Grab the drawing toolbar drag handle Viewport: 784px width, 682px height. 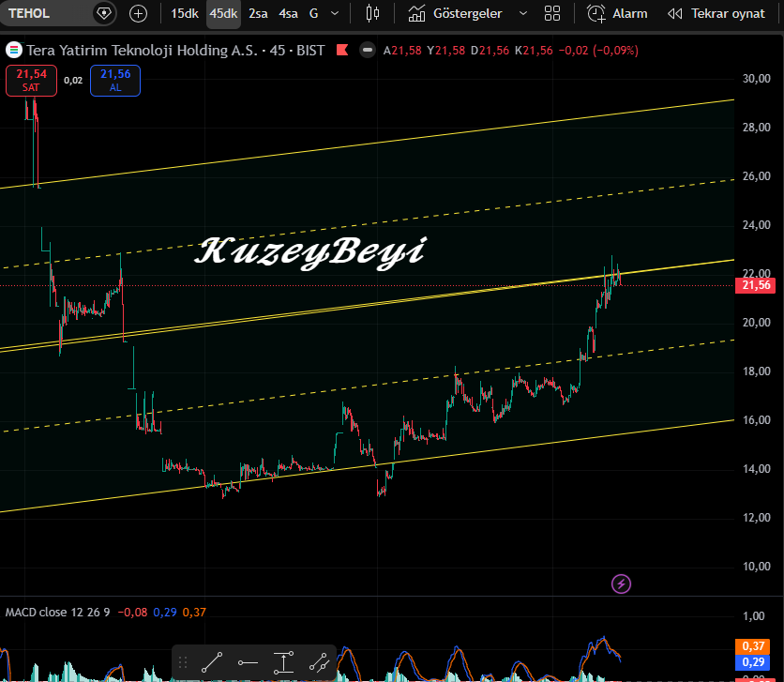pos(183,663)
